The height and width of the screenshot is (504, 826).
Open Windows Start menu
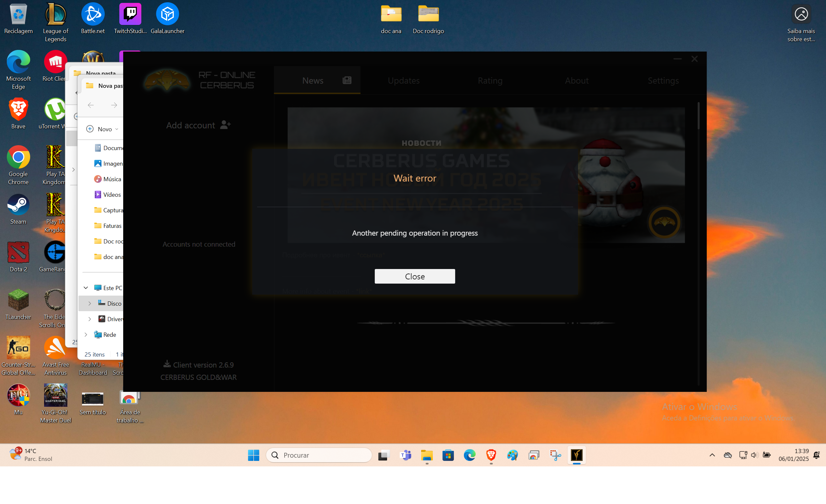tap(254, 455)
